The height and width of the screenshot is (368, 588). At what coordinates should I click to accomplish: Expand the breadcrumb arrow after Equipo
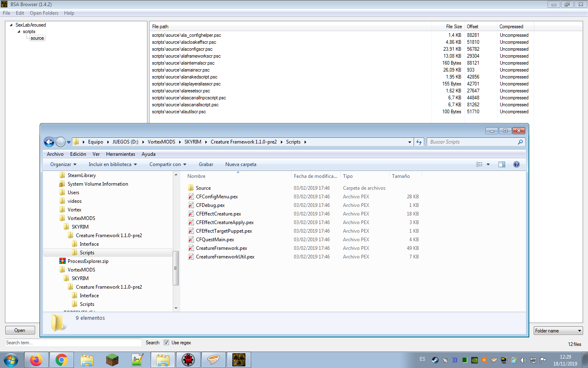[x=108, y=142]
